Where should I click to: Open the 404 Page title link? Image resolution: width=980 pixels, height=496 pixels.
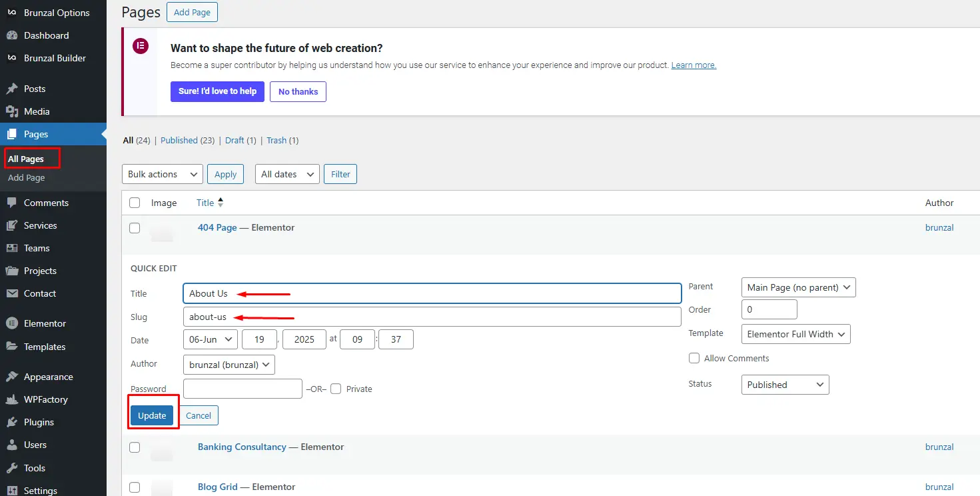[217, 227]
